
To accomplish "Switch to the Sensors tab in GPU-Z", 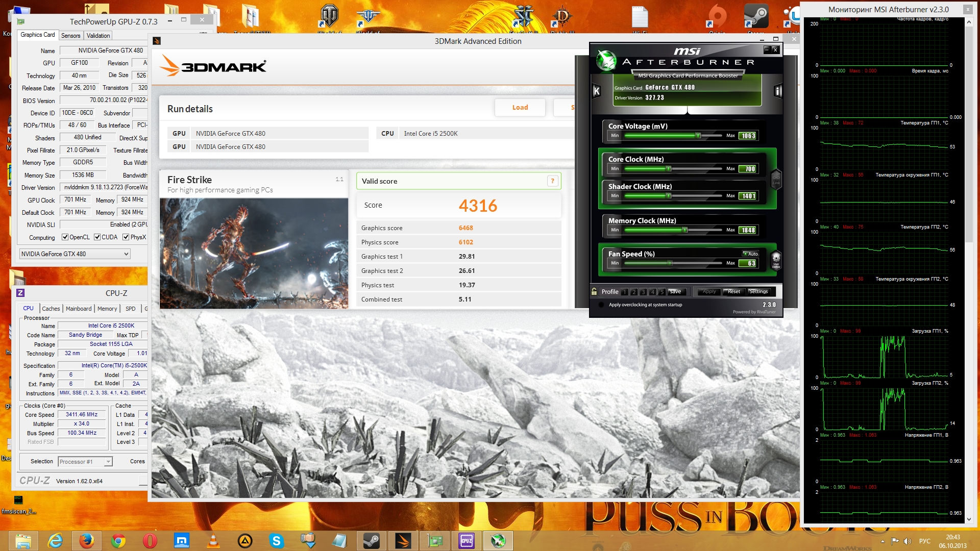I will (x=70, y=36).
